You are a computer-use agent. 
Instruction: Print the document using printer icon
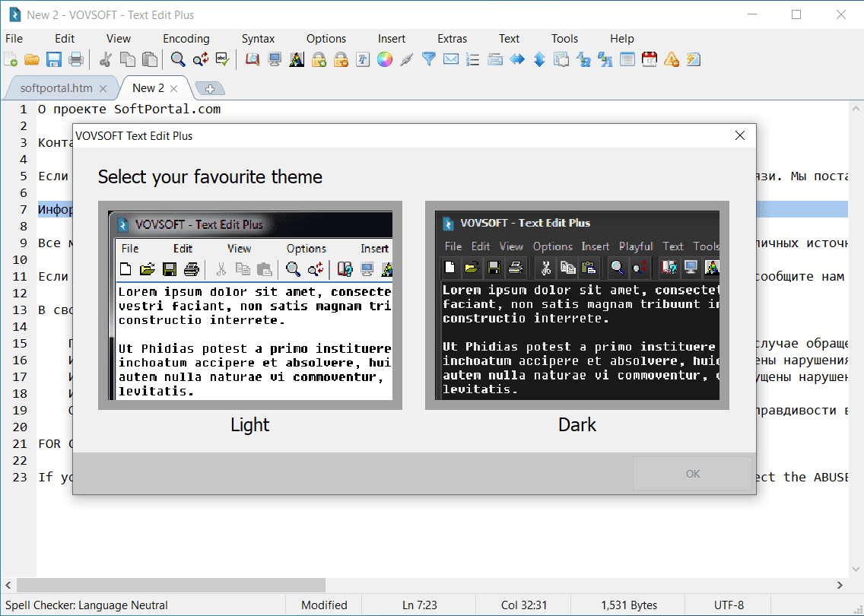(76, 59)
